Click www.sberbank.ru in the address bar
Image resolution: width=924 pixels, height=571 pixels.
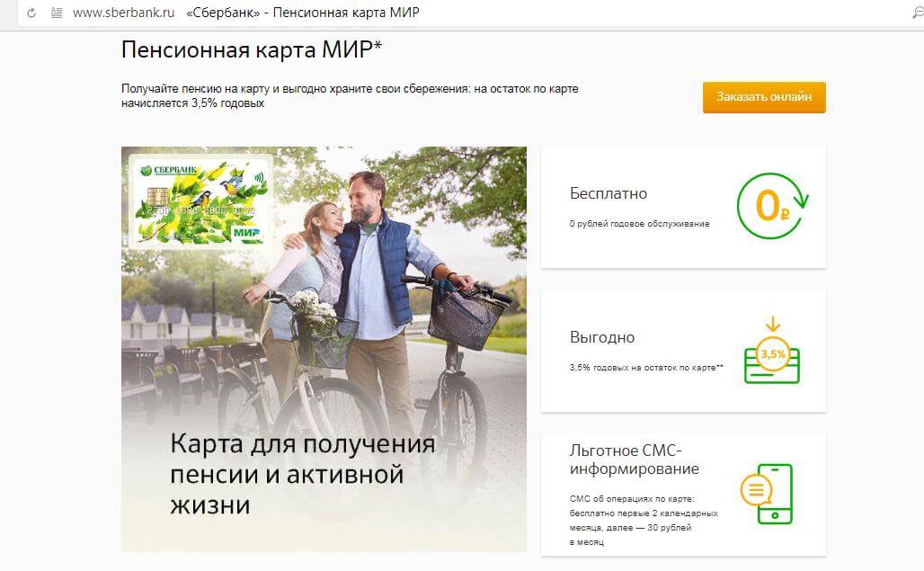[123, 13]
